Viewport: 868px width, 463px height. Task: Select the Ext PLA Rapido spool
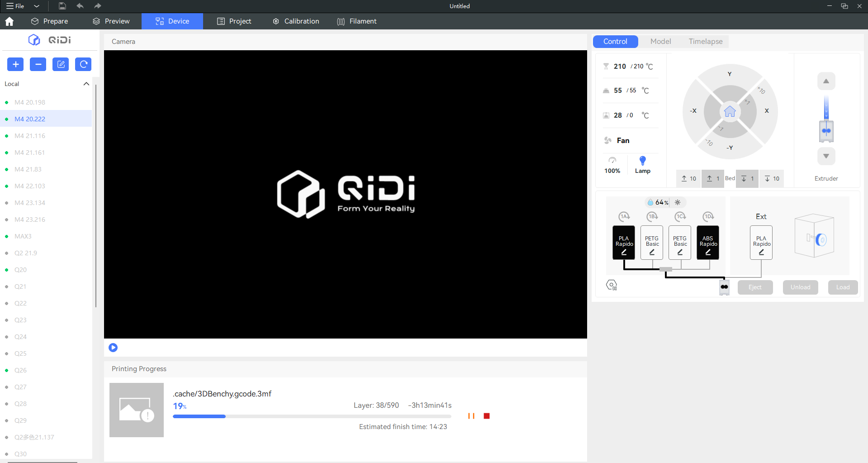761,243
